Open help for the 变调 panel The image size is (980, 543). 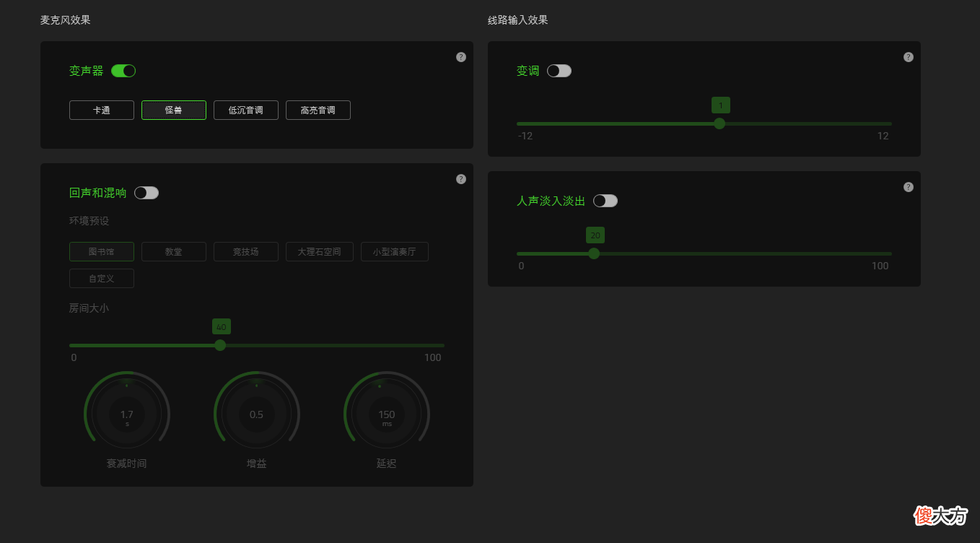coord(909,57)
